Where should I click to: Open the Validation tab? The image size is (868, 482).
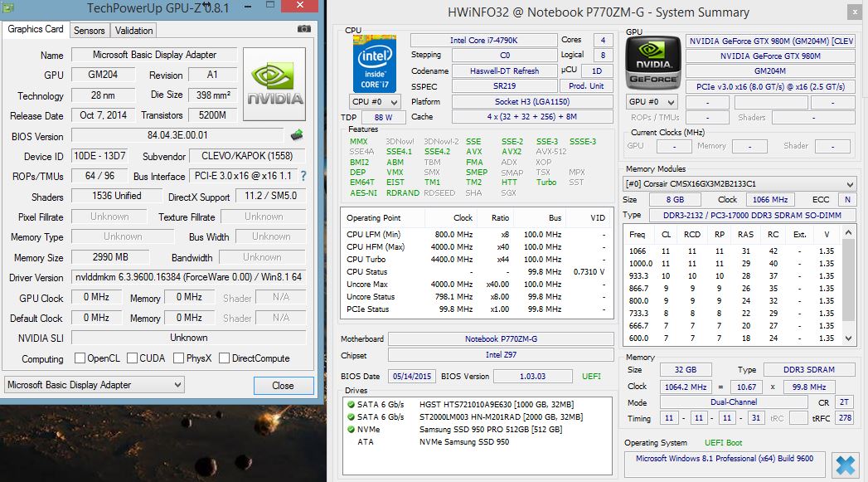point(133,31)
